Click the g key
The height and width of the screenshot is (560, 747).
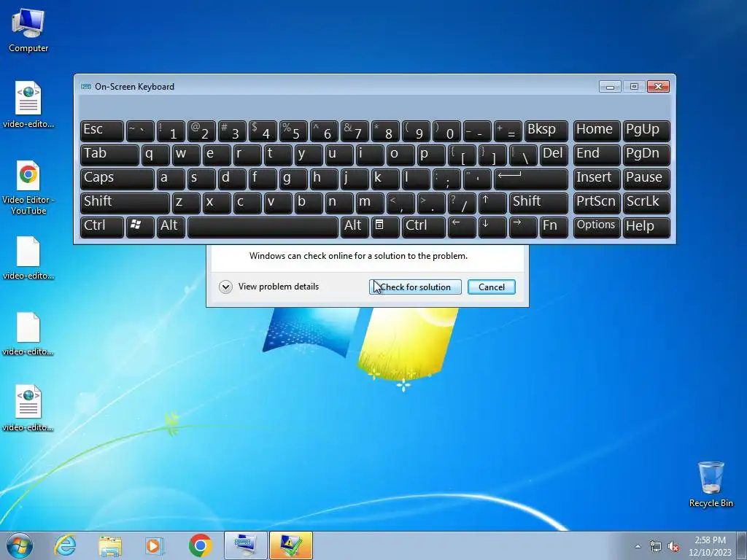[293, 179]
